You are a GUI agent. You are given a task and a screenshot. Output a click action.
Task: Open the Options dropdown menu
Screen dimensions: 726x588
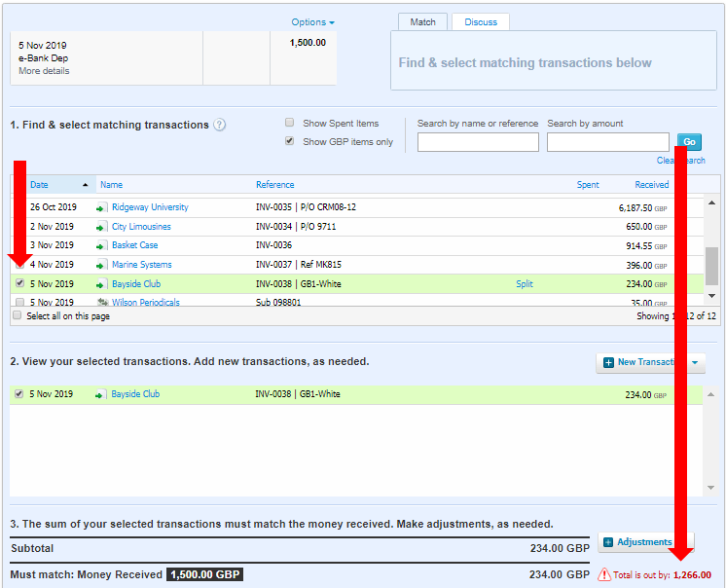[x=312, y=22]
